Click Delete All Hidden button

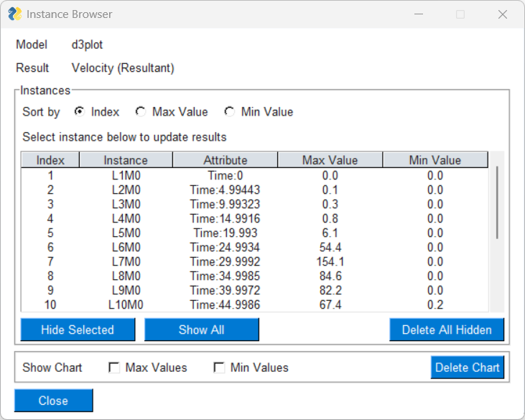(447, 330)
